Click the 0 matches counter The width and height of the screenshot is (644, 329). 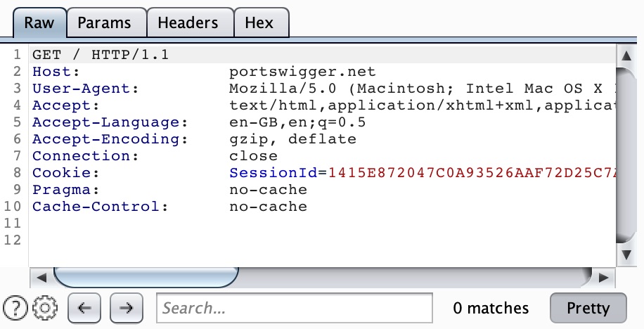pos(491,308)
